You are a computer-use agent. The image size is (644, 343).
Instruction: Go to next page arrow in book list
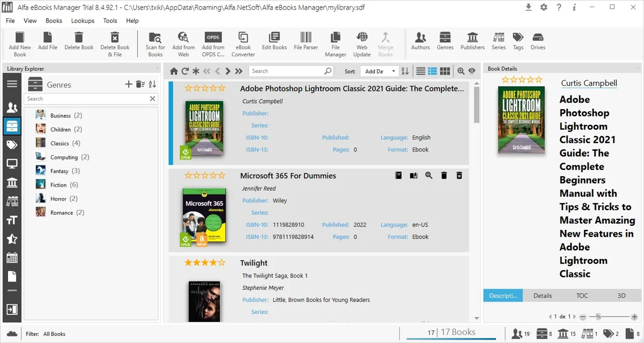click(x=228, y=71)
